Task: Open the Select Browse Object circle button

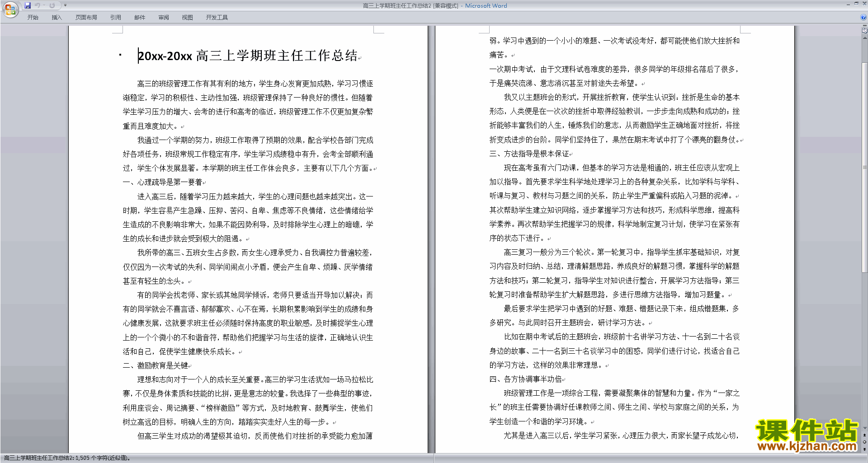Action: pyautogui.click(x=864, y=442)
